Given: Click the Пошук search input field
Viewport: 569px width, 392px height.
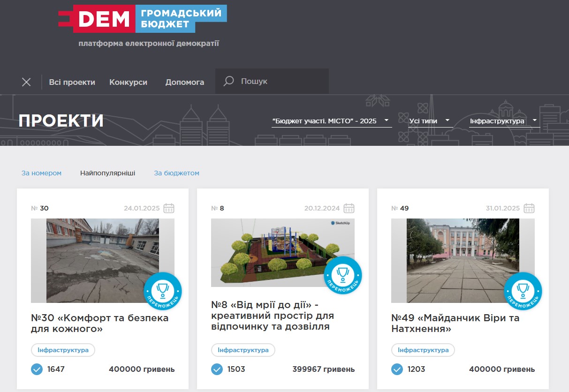Looking at the screenshot, I should (281, 82).
